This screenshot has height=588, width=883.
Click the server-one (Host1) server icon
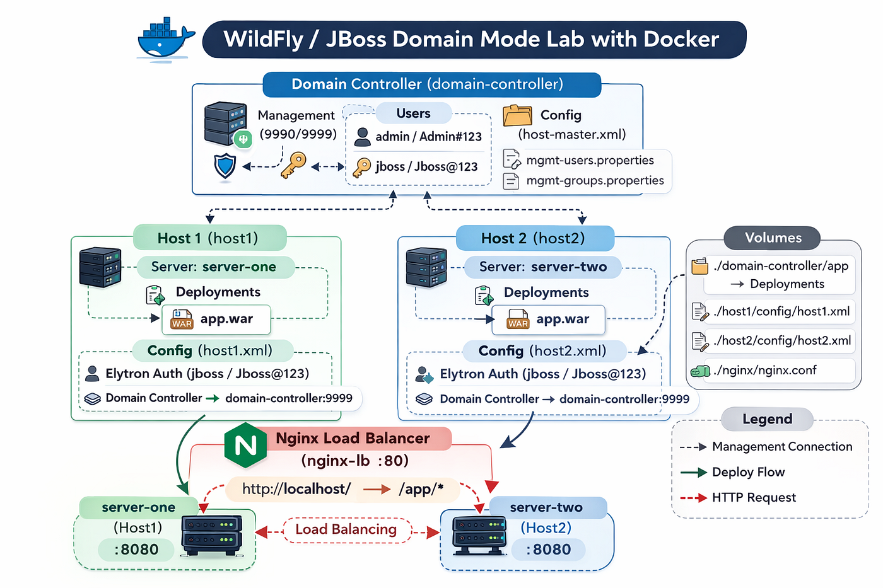212,534
